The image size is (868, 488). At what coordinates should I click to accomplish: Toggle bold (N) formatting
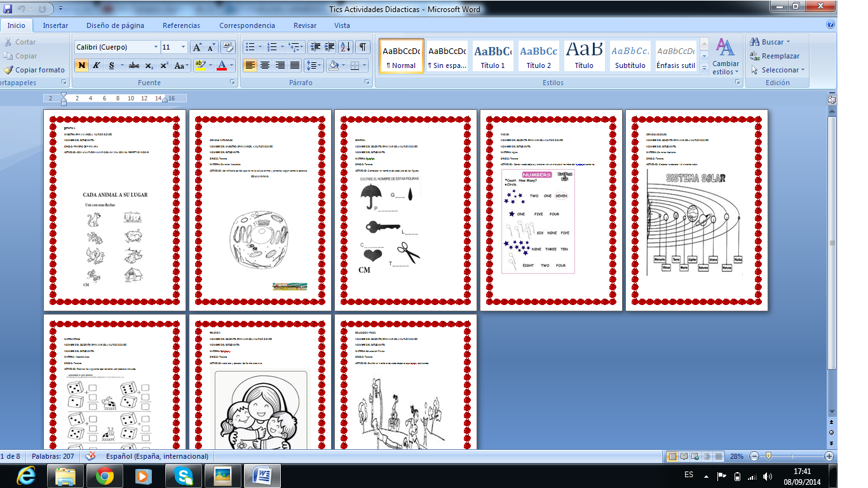[x=81, y=65]
